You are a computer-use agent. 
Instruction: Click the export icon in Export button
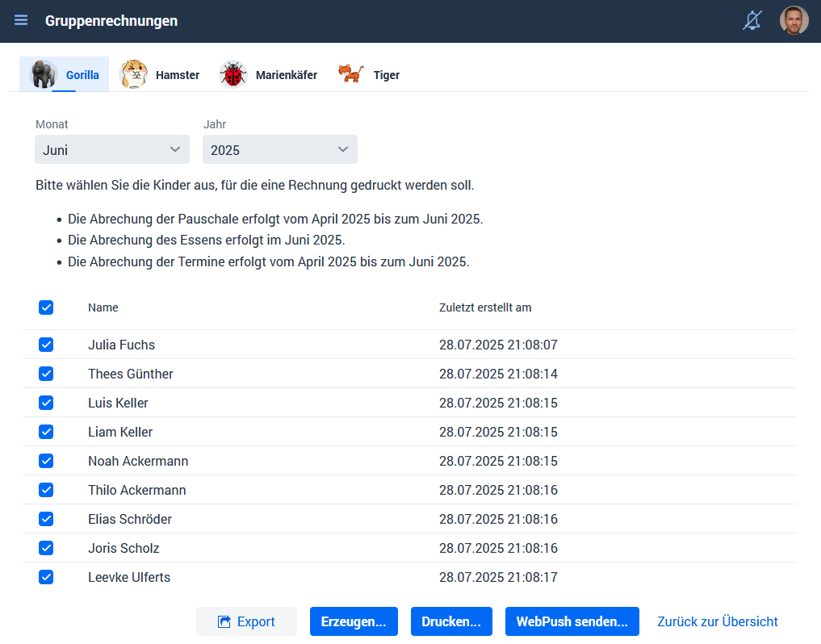tap(224, 622)
